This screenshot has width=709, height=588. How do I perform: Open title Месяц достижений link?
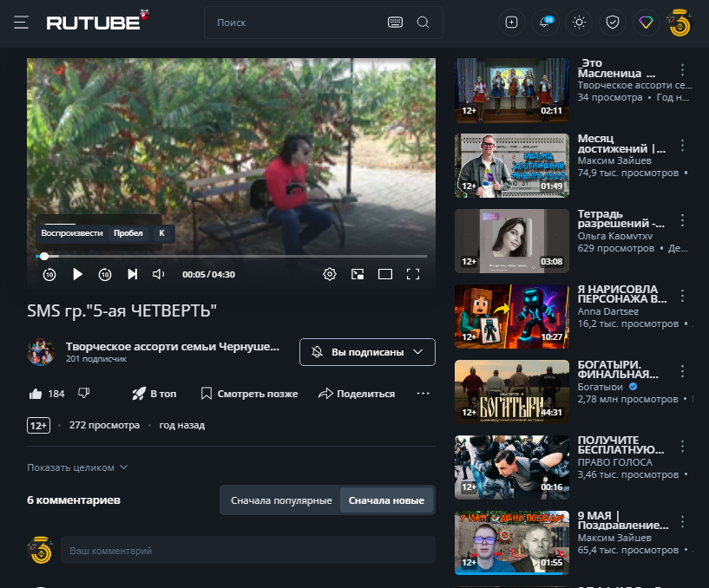pyautogui.click(x=621, y=143)
